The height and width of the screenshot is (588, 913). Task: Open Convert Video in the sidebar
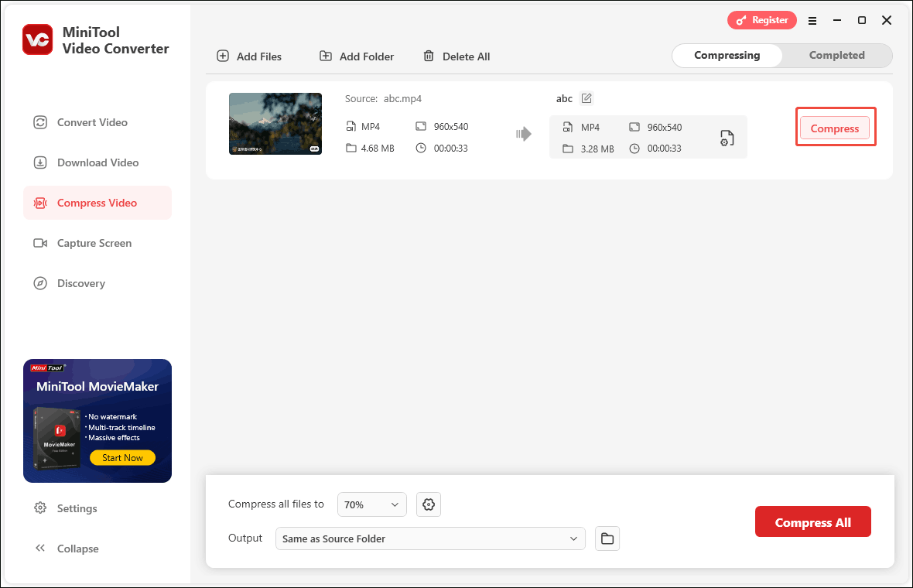coord(97,122)
